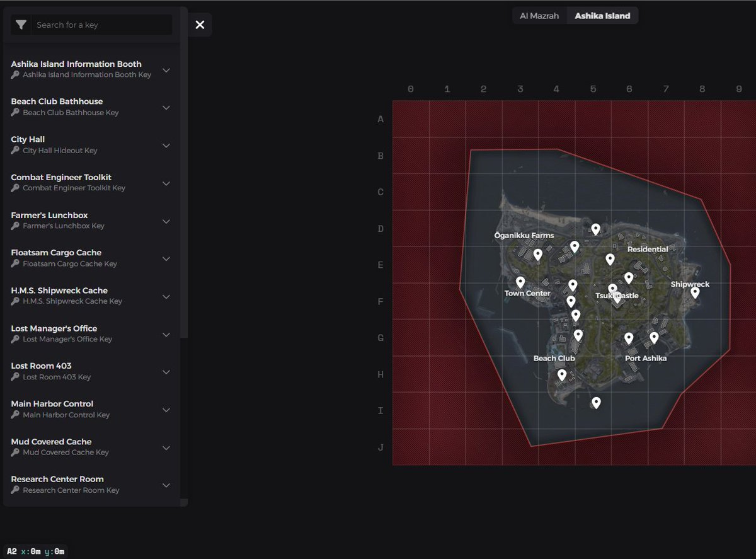Click the filter funnel icon
Screen dimensions: 756x559
pos(21,25)
